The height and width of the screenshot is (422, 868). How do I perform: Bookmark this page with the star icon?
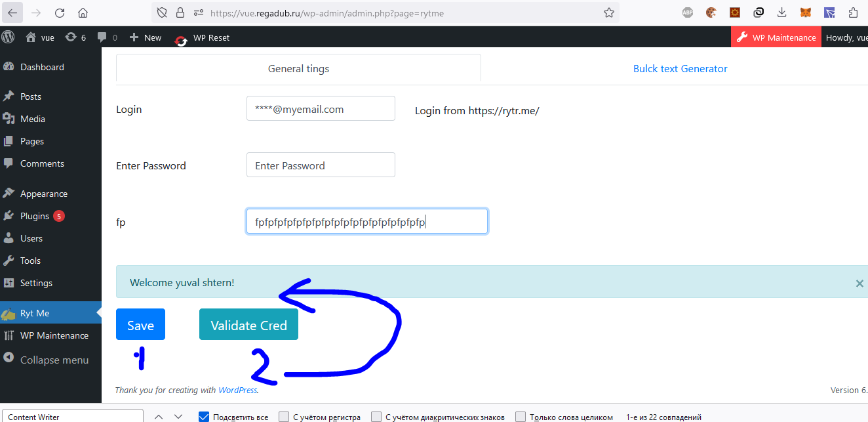pos(608,12)
